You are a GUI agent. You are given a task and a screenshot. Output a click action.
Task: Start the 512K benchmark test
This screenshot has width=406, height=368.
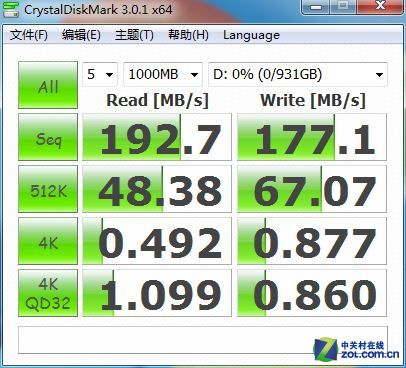(48, 189)
